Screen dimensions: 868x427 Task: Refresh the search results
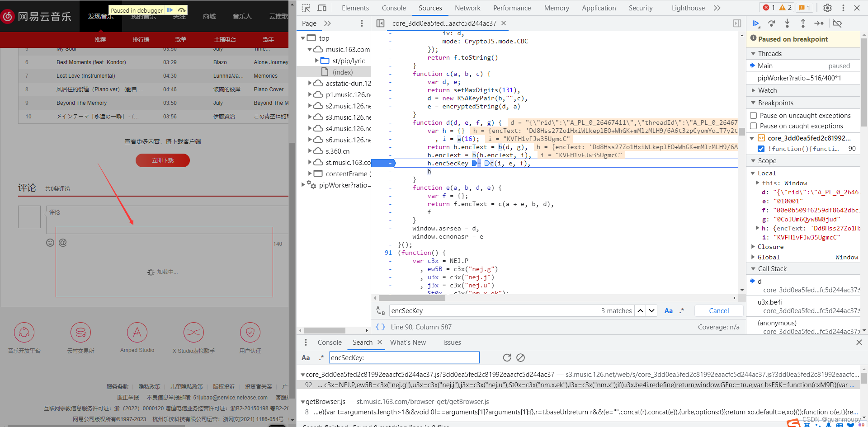(507, 357)
